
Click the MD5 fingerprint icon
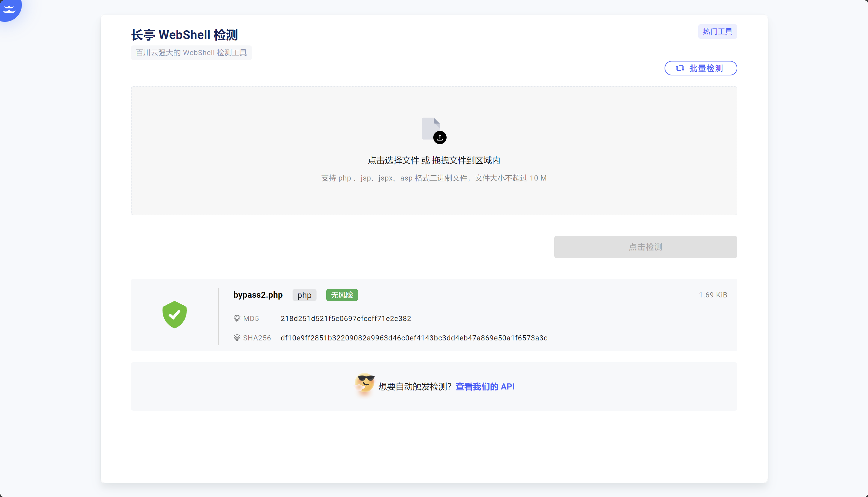[x=237, y=319]
